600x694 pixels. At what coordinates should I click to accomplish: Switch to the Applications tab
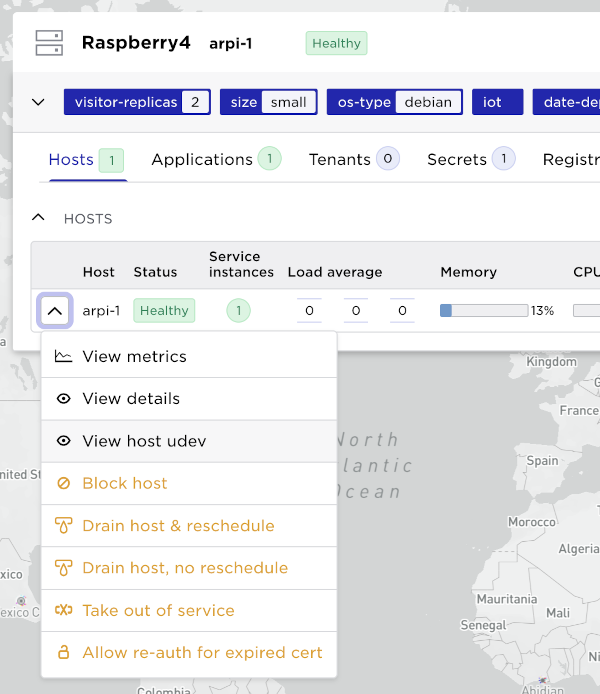pyautogui.click(x=202, y=159)
